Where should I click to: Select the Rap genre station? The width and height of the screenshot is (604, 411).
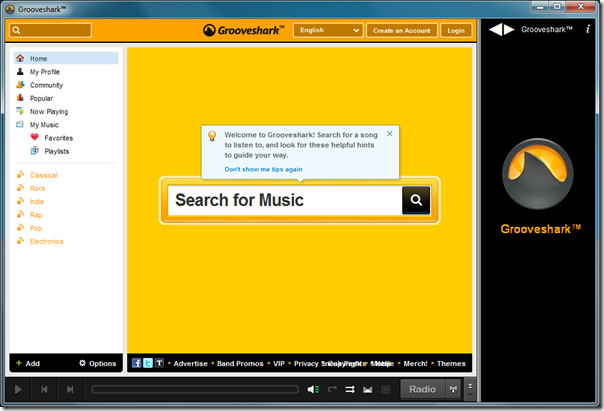[36, 215]
